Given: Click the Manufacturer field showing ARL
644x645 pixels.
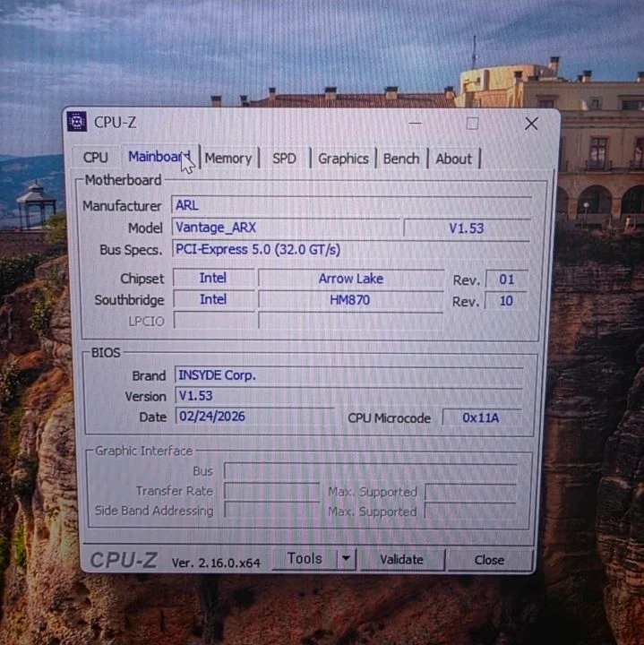Looking at the screenshot, I should [x=352, y=205].
